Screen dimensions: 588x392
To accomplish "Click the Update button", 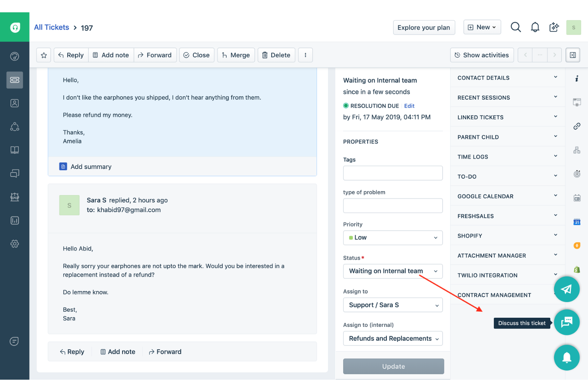I will pos(393,366).
